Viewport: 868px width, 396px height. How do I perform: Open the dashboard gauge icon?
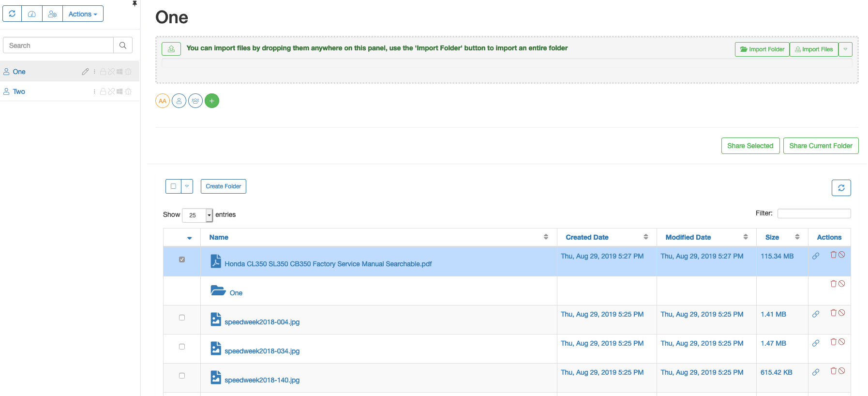click(32, 14)
